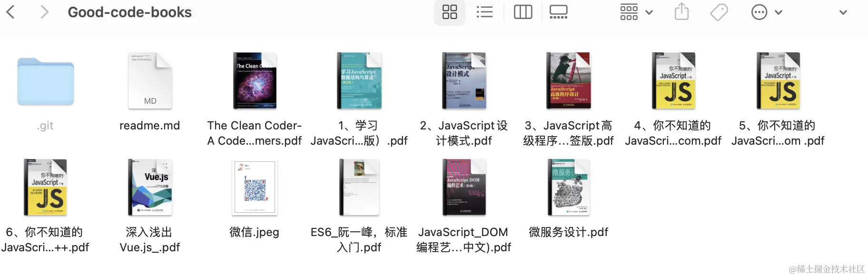868x277 pixels.
Task: Click the '微服务设计.pdf' file name
Action: click(x=568, y=232)
